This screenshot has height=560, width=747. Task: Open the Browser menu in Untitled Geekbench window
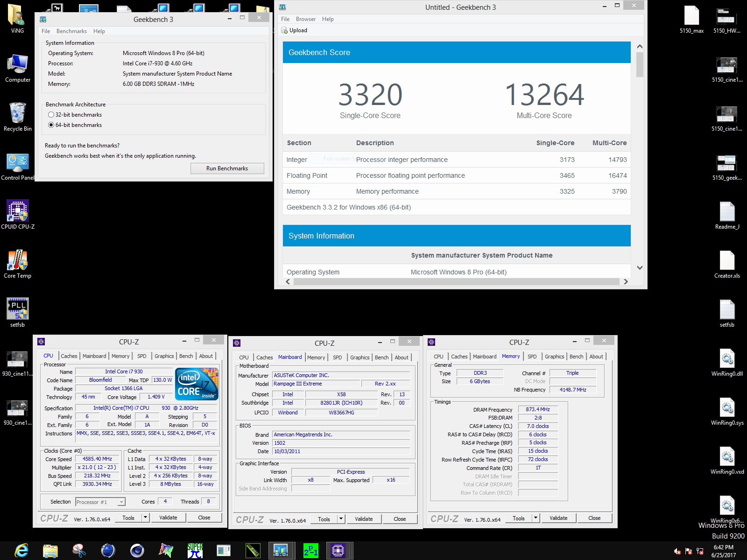click(x=306, y=19)
